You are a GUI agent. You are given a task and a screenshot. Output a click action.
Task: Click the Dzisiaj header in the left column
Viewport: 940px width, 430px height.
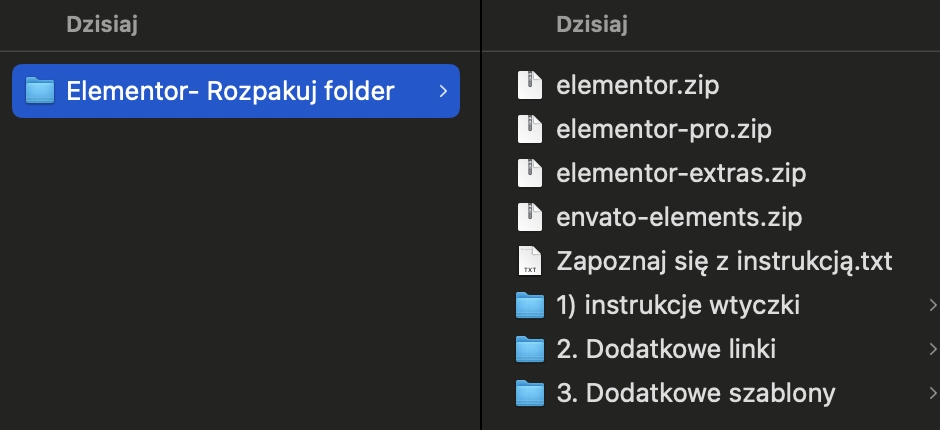point(101,25)
